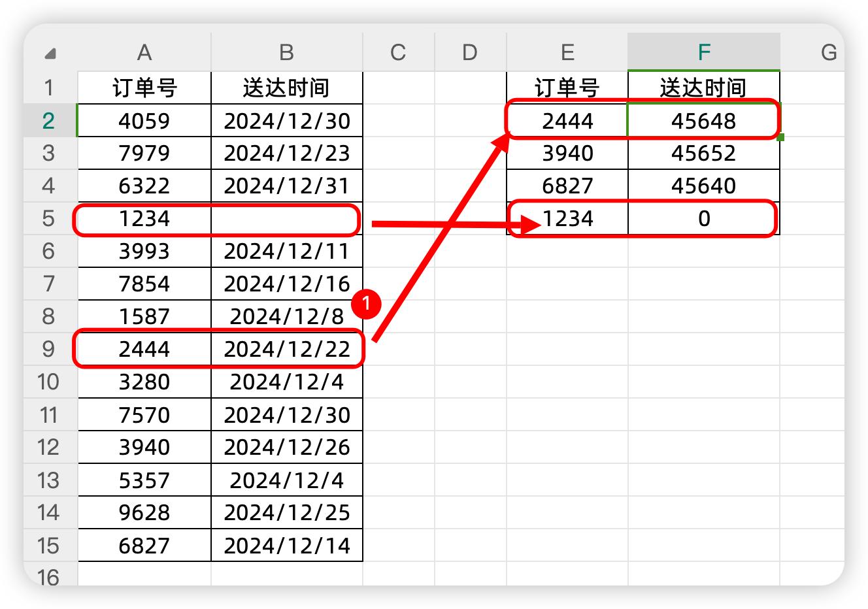The width and height of the screenshot is (868, 609).
Task: Click fill handle of cell F2
Action: [x=780, y=137]
